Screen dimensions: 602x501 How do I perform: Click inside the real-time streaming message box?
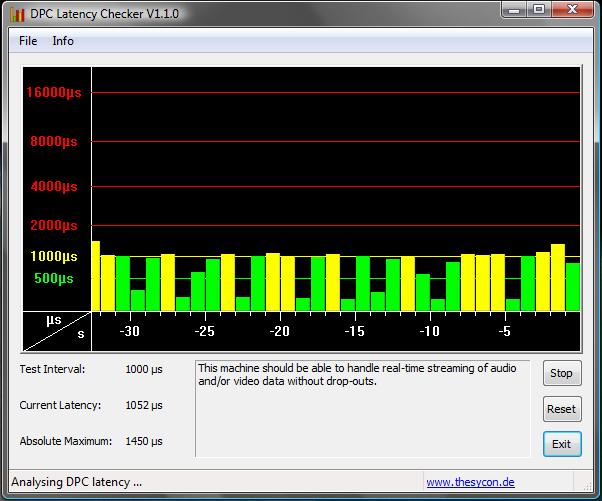pyautogui.click(x=361, y=408)
